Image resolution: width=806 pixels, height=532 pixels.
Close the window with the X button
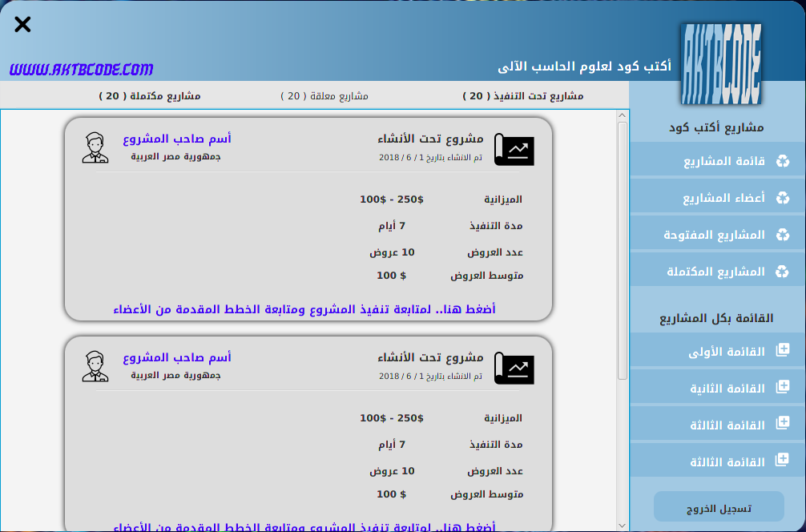(22, 24)
